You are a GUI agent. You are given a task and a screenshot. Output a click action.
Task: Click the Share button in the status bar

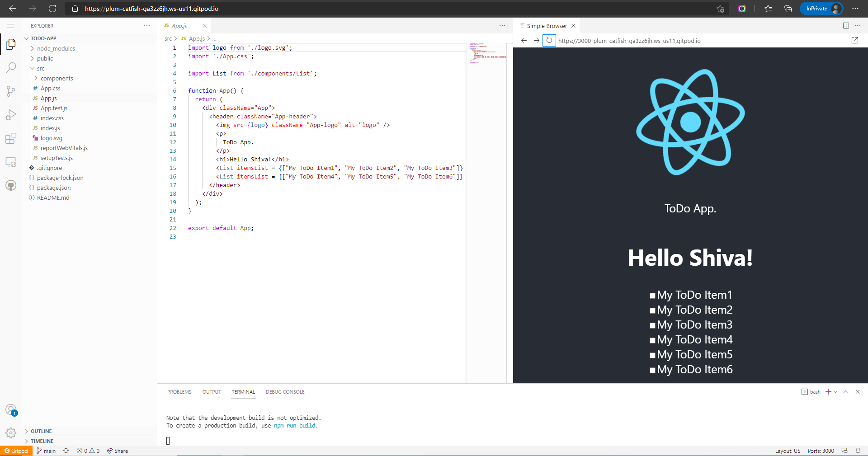click(x=117, y=451)
